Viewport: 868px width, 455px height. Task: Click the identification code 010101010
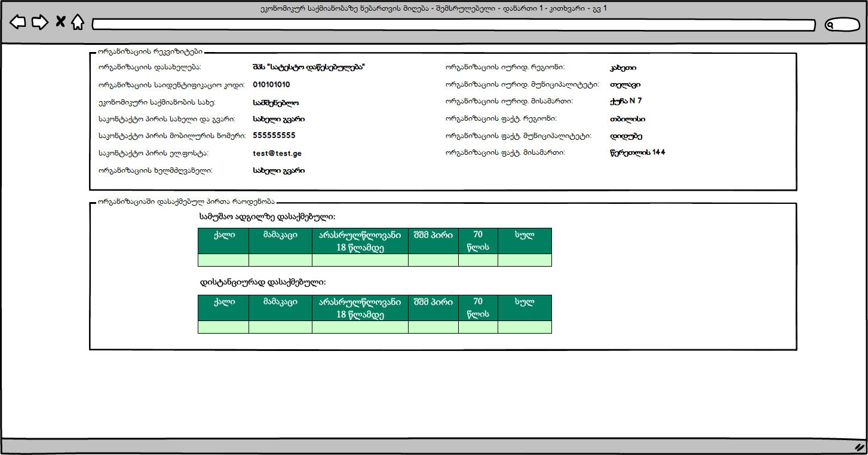[x=271, y=85]
